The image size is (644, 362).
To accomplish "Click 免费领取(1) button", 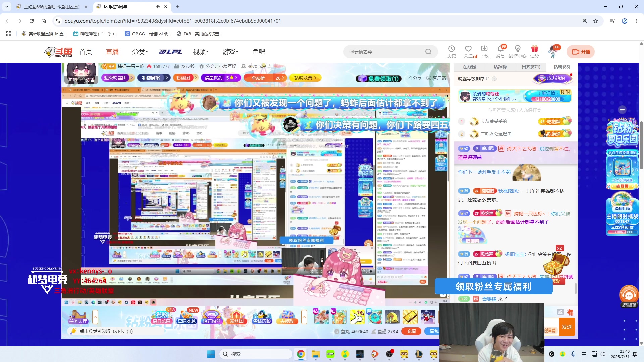I will click(379, 79).
